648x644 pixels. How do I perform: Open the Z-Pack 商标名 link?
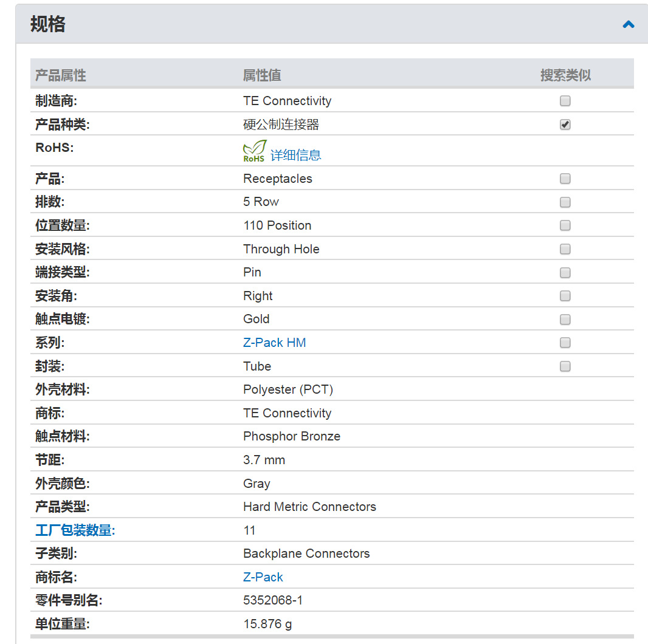coord(263,577)
